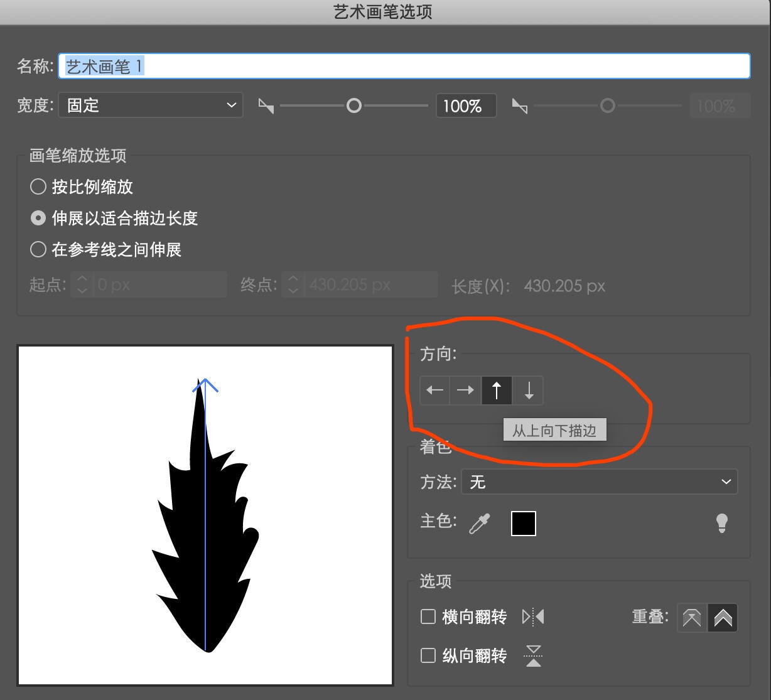Enable the 横向翻转 checkbox

click(428, 617)
